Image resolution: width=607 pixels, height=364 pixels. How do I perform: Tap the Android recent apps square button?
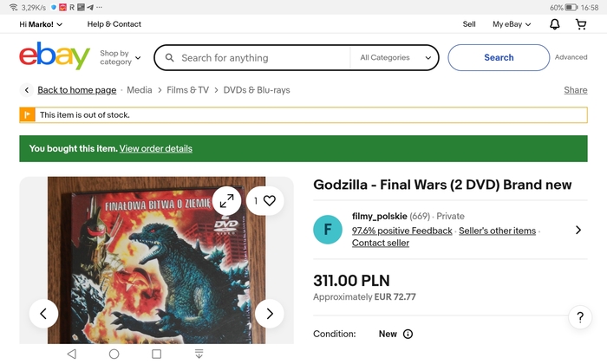tap(156, 354)
